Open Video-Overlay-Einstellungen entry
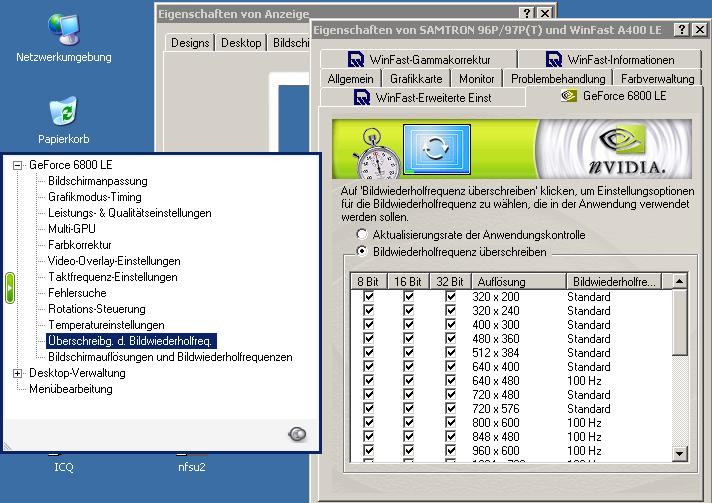Screen dimensions: 712x503 (114, 261)
